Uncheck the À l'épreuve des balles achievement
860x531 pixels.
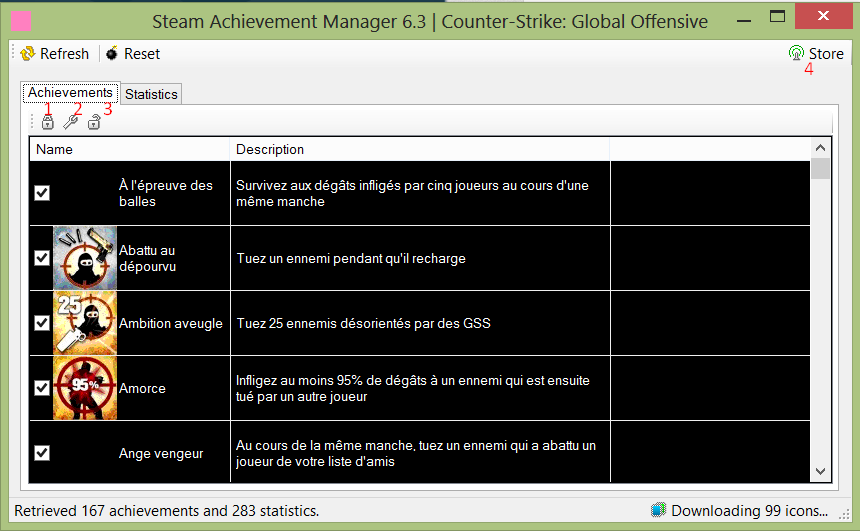42,193
